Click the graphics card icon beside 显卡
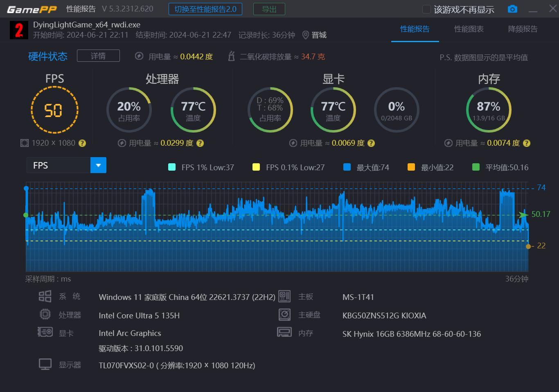Image resolution: width=559 pixels, height=392 pixels. click(45, 332)
